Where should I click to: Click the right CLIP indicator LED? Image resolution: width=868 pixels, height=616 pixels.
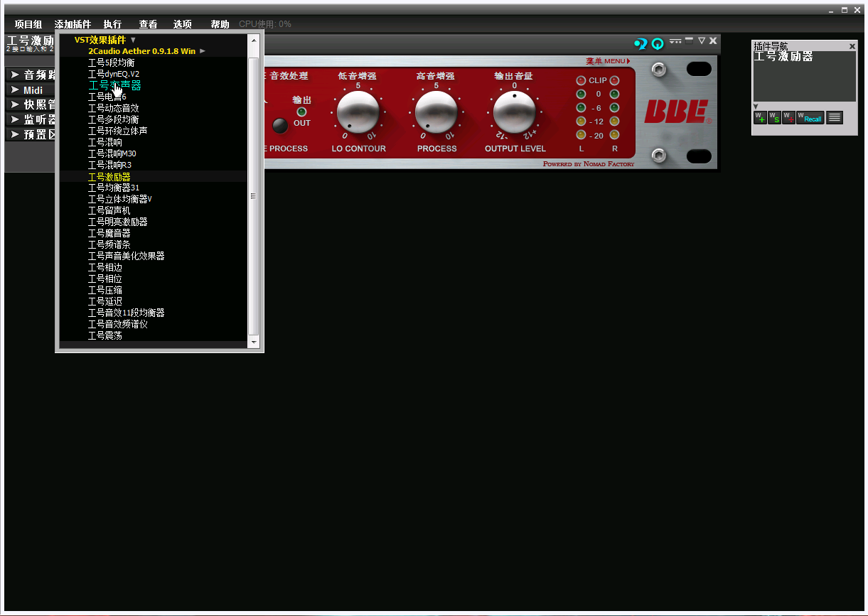click(614, 80)
